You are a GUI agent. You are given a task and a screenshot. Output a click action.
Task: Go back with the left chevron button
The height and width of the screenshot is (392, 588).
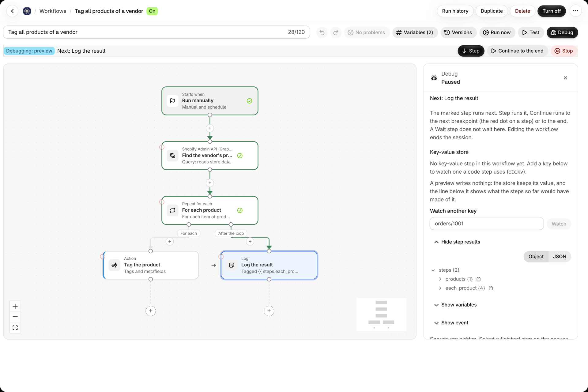pos(12,11)
